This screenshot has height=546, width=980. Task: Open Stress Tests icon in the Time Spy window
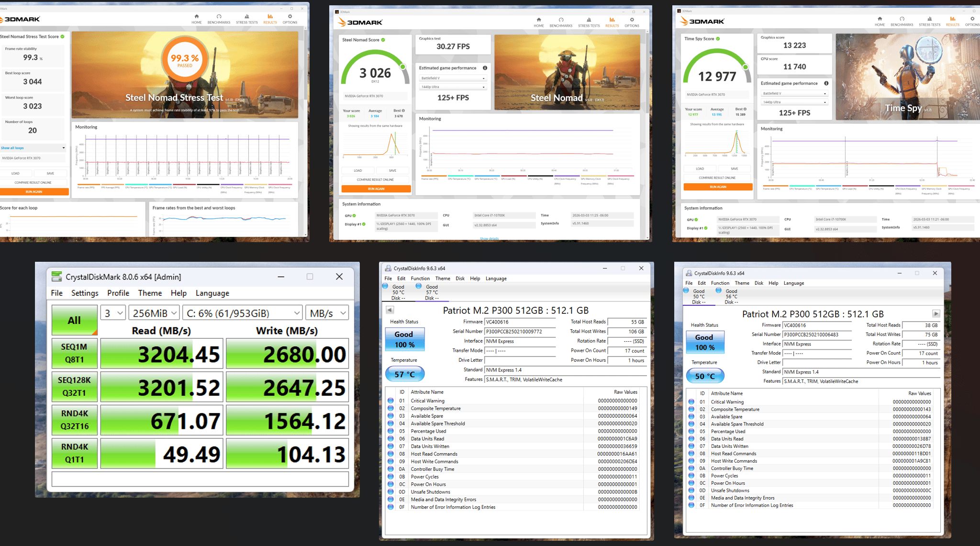(x=929, y=19)
